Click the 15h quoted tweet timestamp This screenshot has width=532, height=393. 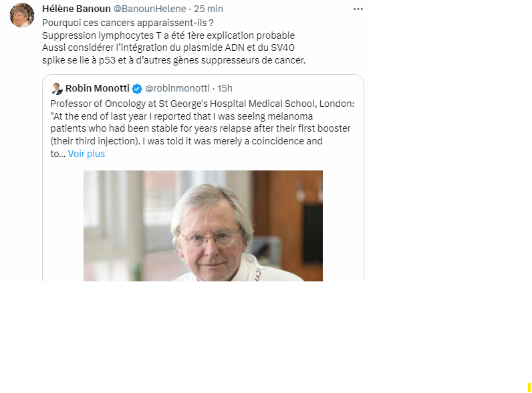tap(225, 88)
